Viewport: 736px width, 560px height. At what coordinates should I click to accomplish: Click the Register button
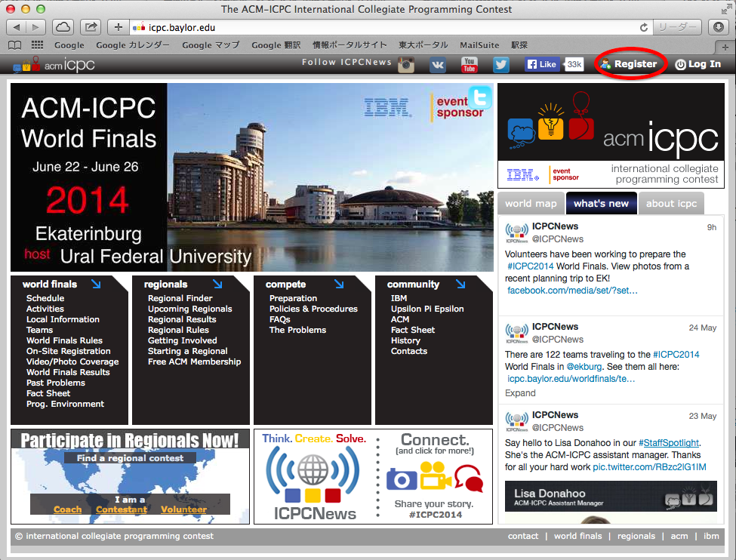tap(630, 64)
